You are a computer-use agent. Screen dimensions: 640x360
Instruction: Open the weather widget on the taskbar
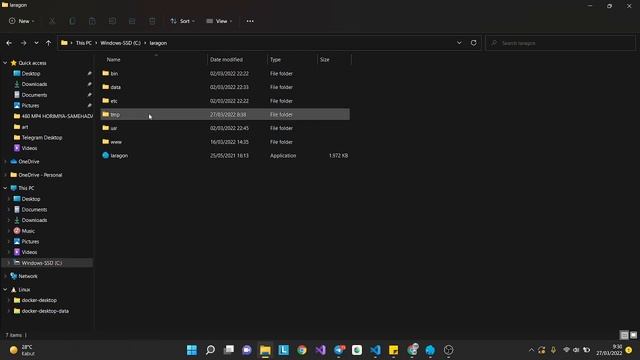coord(22,350)
